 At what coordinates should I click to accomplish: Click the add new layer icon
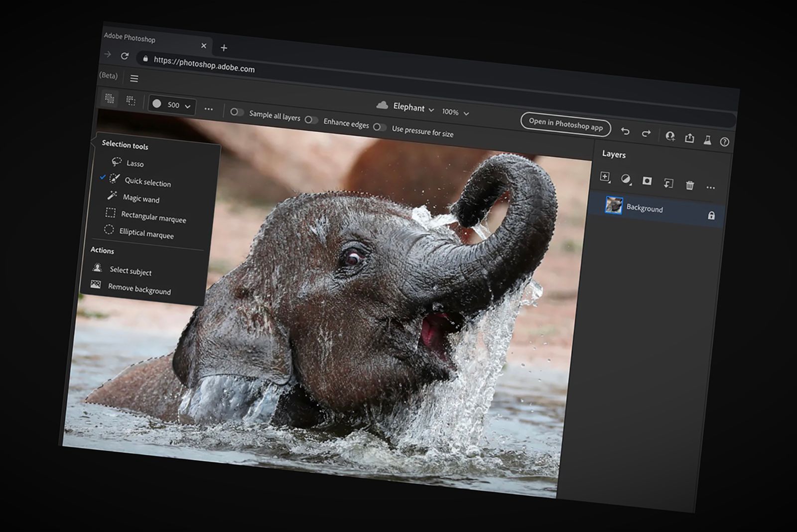tap(605, 177)
